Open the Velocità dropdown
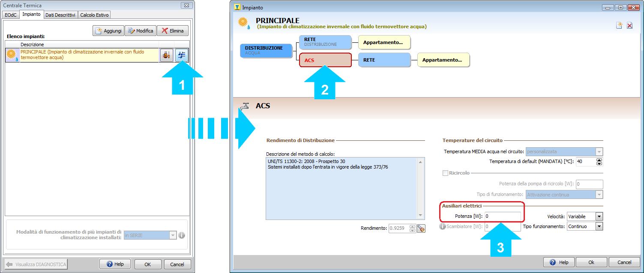Image resolution: width=644 pixels, height=273 pixels. (599, 217)
